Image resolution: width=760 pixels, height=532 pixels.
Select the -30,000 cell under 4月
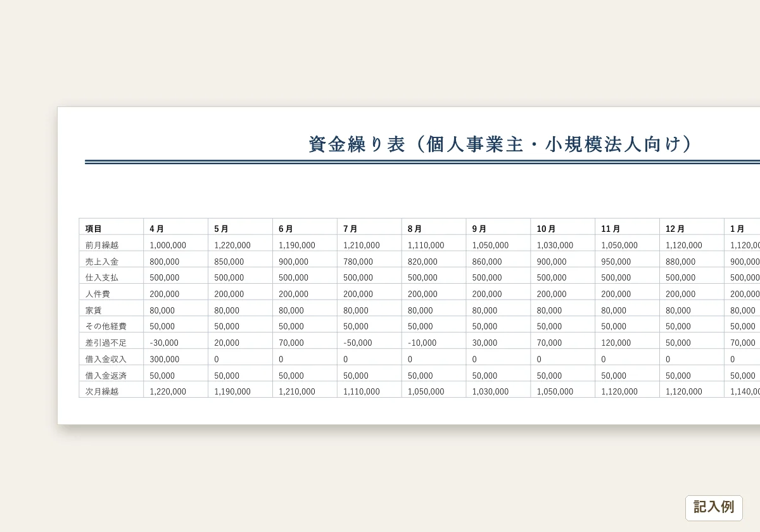(176, 341)
